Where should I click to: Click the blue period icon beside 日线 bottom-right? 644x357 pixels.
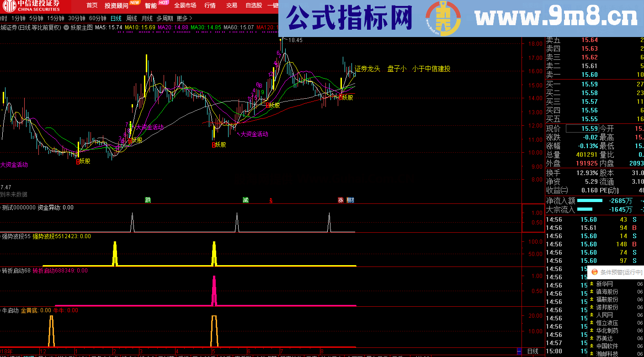[x=518, y=351]
